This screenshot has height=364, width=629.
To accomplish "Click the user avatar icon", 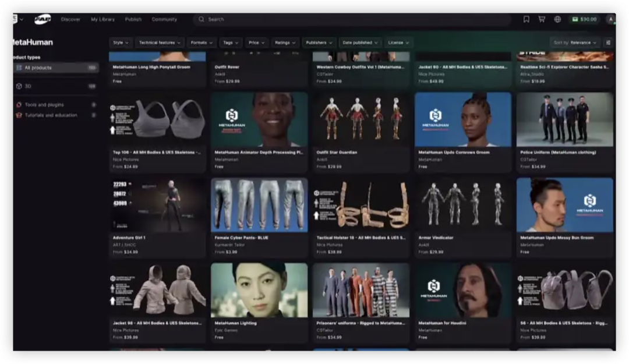I will (611, 19).
